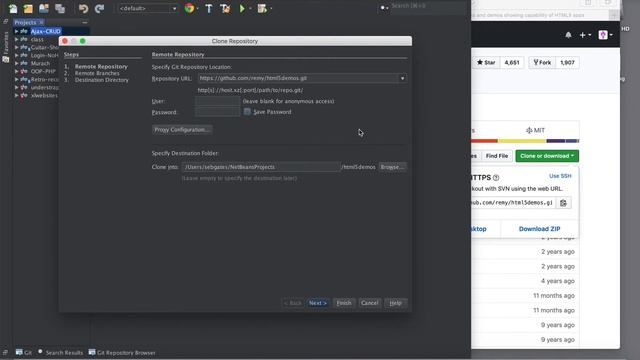Click the Git output tab icon
The width and height of the screenshot is (640, 360).
[x=19, y=352]
